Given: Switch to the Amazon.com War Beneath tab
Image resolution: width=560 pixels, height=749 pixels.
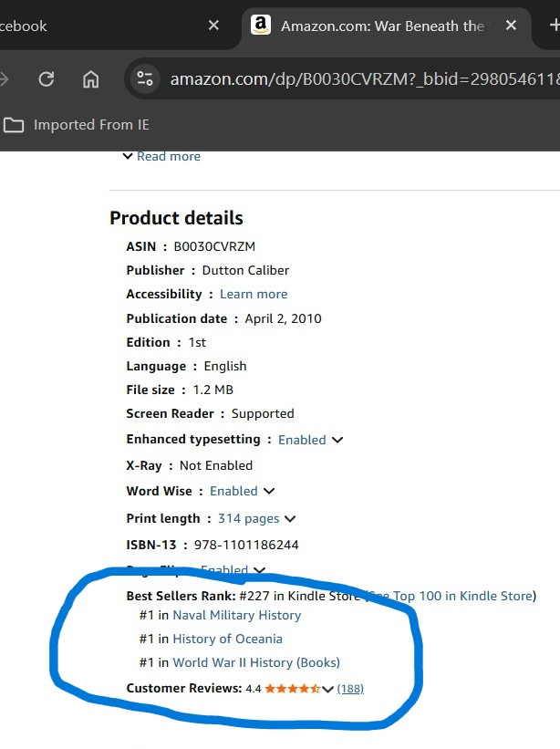Looking at the screenshot, I should 381,26.
